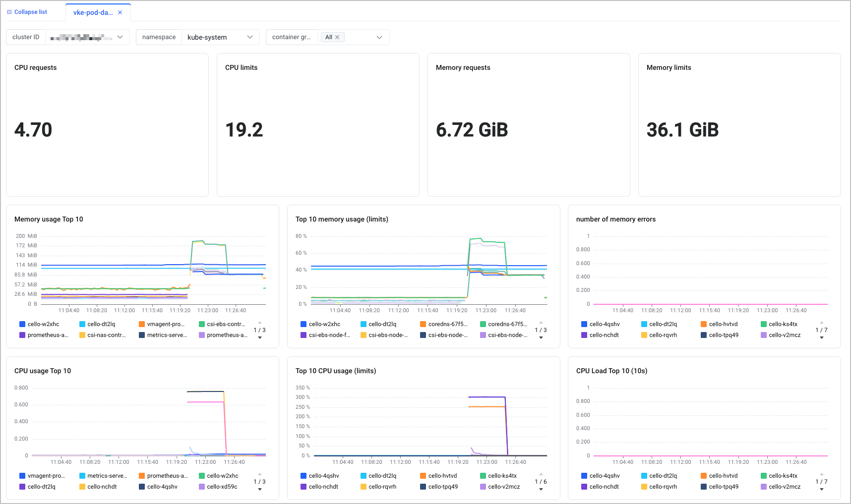
Task: Click green swatch for cello-ks4tx in memory errors
Action: point(764,324)
